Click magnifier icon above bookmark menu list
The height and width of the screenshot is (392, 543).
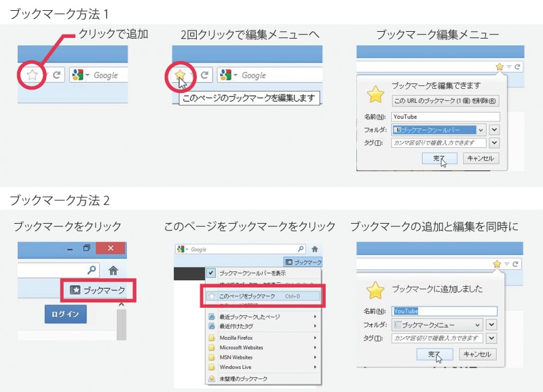click(301, 249)
